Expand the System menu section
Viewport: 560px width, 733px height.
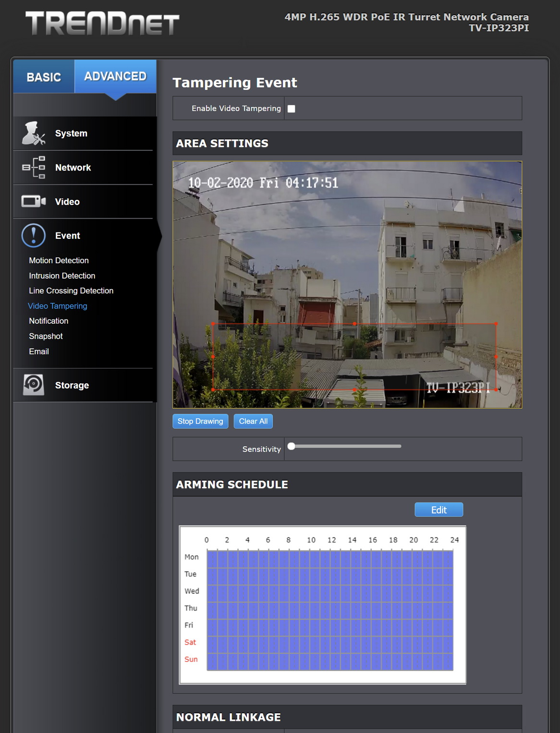click(83, 134)
